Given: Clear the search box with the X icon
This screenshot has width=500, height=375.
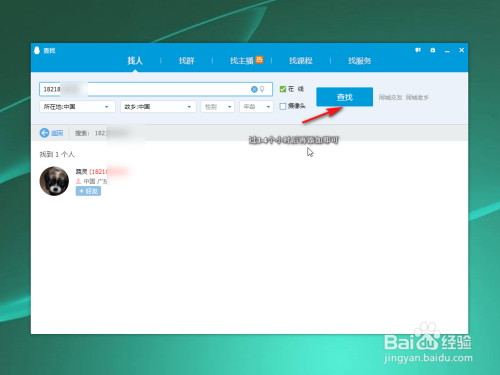Looking at the screenshot, I should (254, 89).
